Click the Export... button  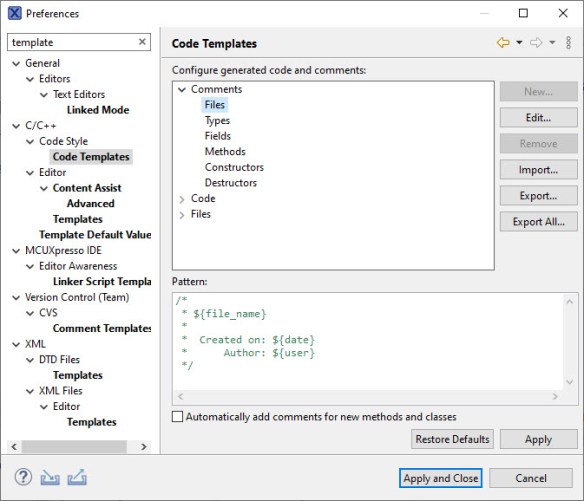pyautogui.click(x=539, y=196)
